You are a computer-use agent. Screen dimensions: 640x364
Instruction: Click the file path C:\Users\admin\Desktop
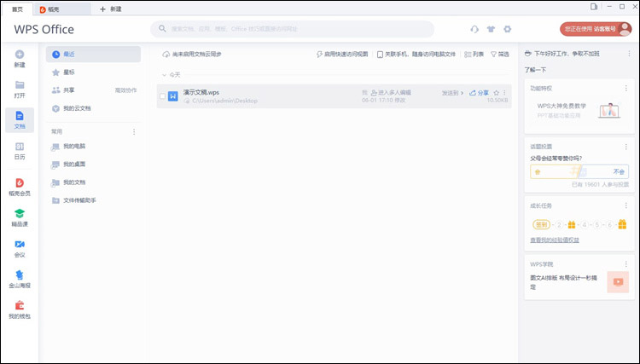tap(225, 101)
